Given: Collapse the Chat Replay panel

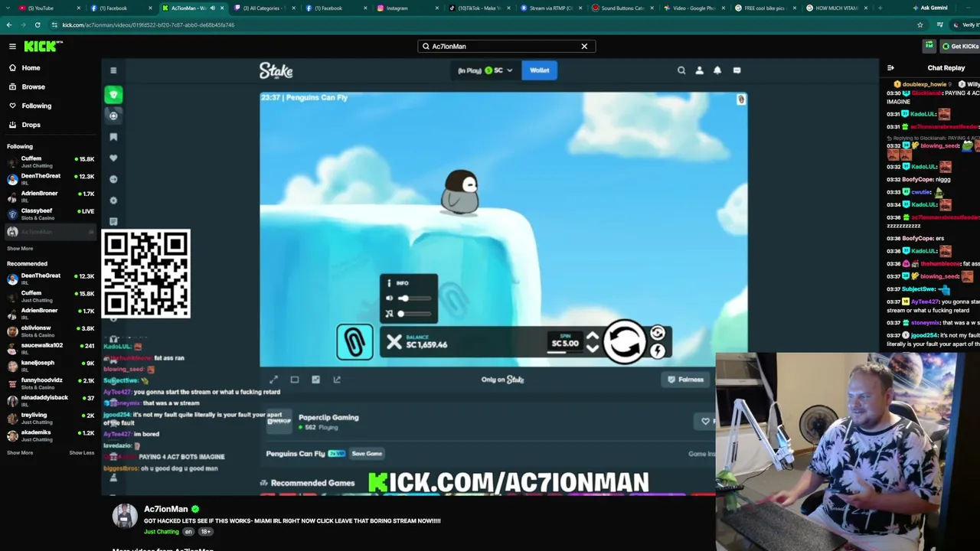Looking at the screenshot, I should point(890,68).
